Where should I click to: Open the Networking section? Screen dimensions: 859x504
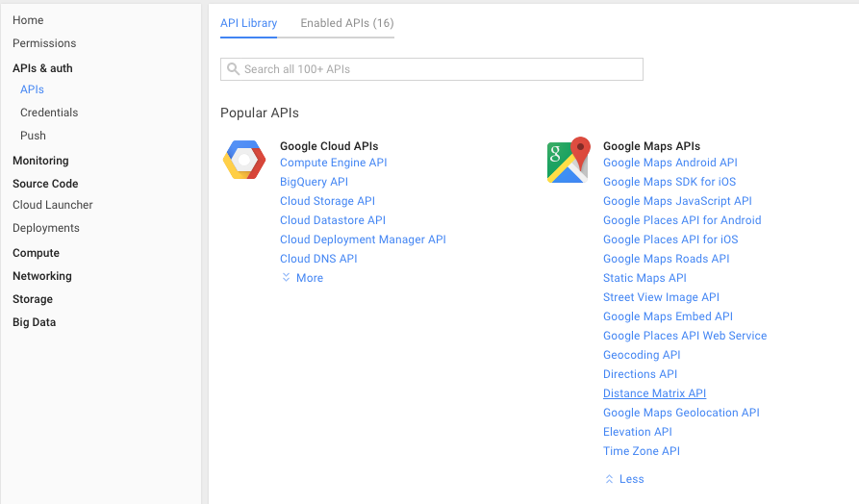coord(42,276)
